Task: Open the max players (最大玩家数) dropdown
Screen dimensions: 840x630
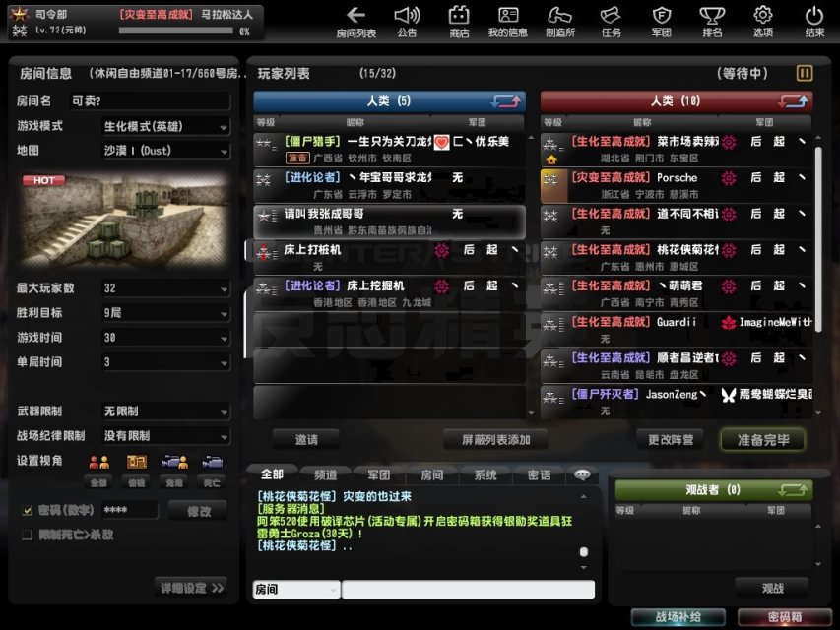Action: tap(166, 288)
